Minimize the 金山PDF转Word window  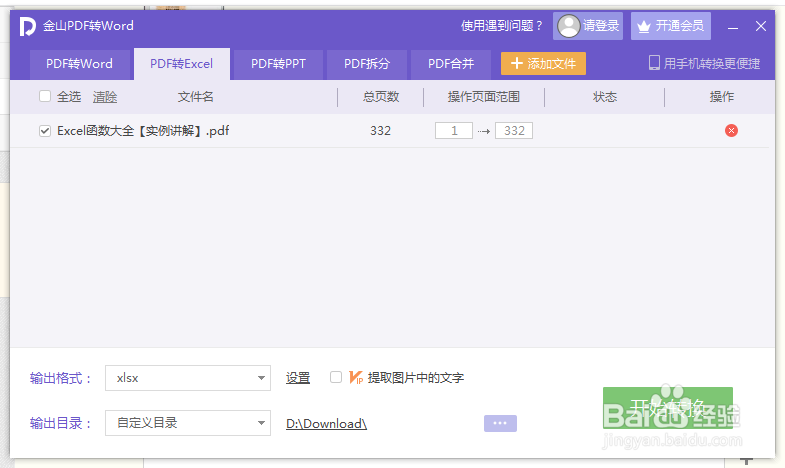point(733,27)
